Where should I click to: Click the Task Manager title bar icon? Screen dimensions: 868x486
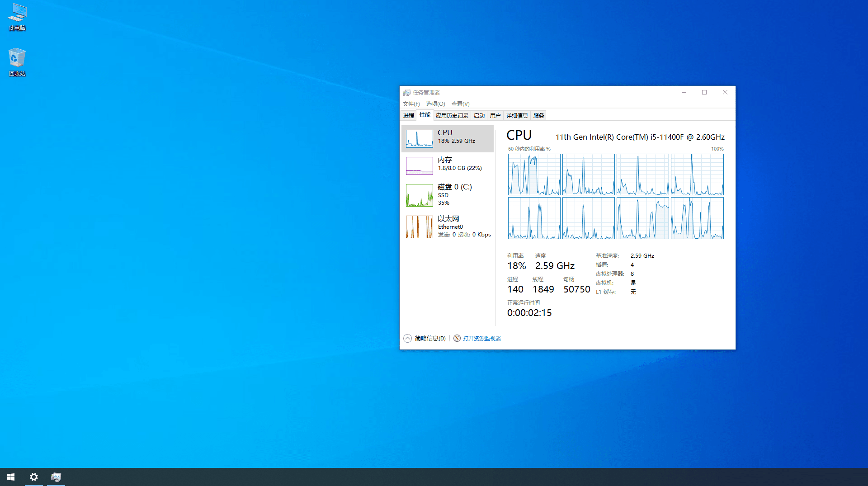(x=407, y=93)
